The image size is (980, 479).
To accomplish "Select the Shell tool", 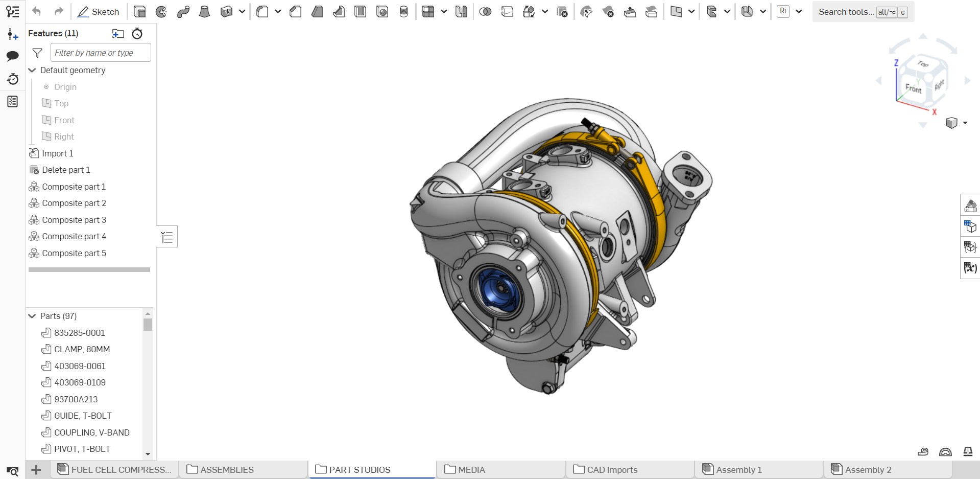I will pyautogui.click(x=361, y=12).
